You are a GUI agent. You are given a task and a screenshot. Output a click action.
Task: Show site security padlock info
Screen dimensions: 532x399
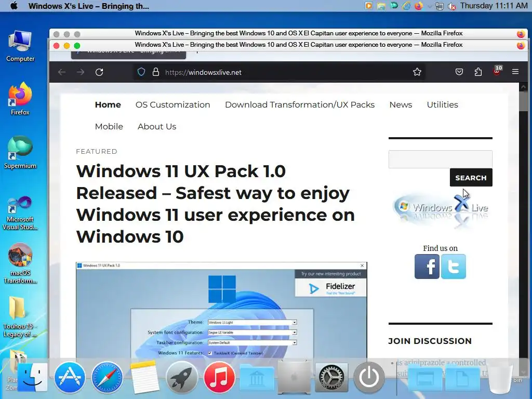click(156, 72)
